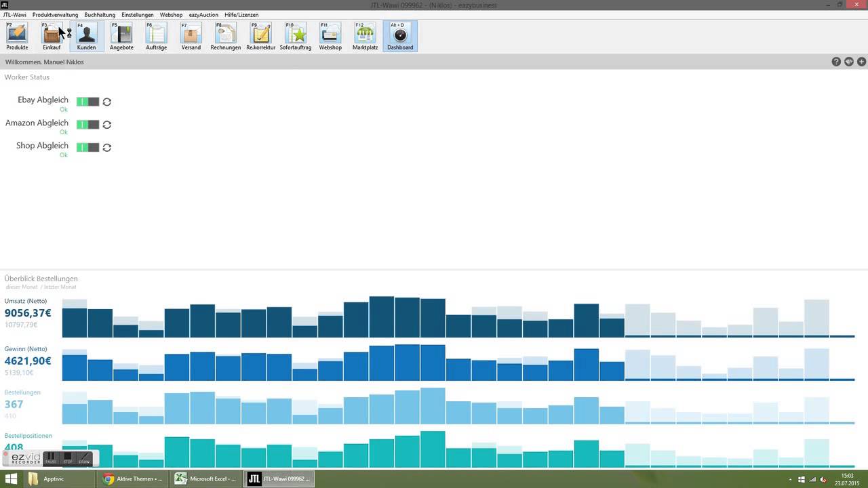Open the Produktverwaltung menu
This screenshot has width=868, height=488.
point(55,14)
